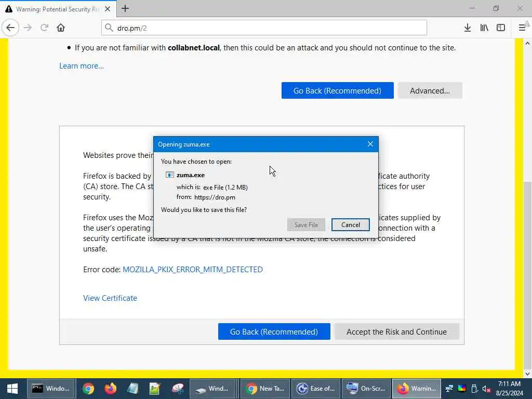This screenshot has height=399, width=532.
Task: Click the dialog title 'Opening zuma.exe'
Action: tap(184, 144)
